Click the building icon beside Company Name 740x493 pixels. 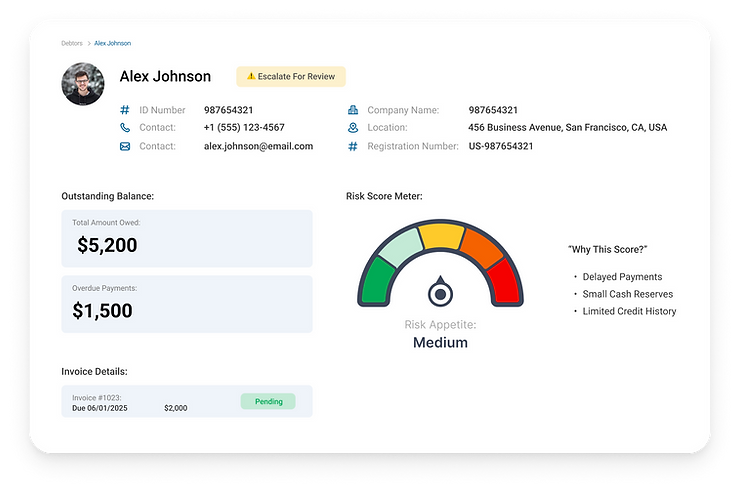353,110
